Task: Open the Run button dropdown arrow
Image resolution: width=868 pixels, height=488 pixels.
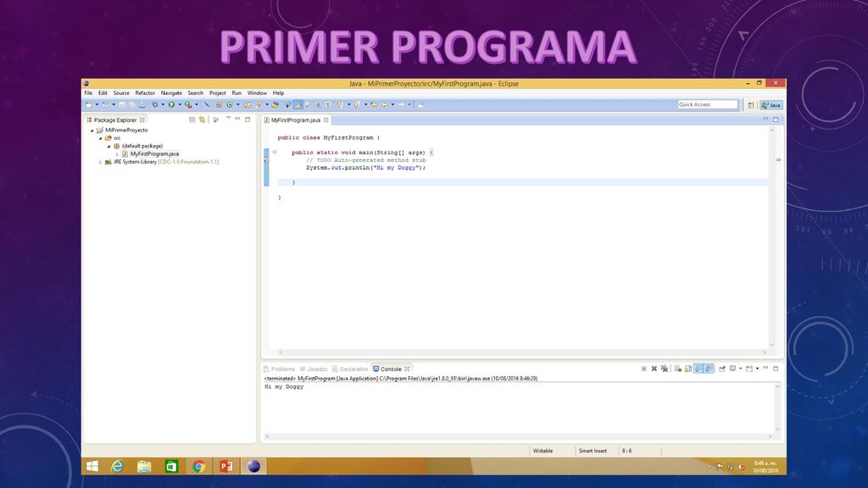Action: [180, 104]
